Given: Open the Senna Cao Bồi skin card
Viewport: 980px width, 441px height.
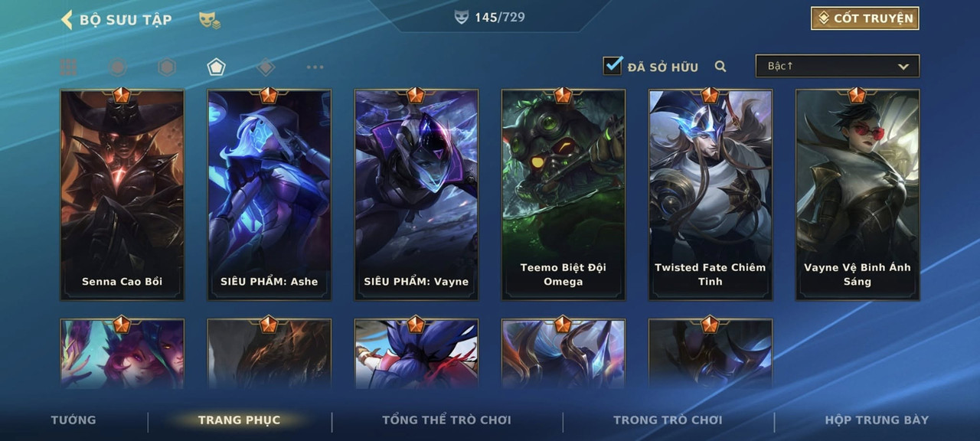Looking at the screenshot, I should [122, 194].
